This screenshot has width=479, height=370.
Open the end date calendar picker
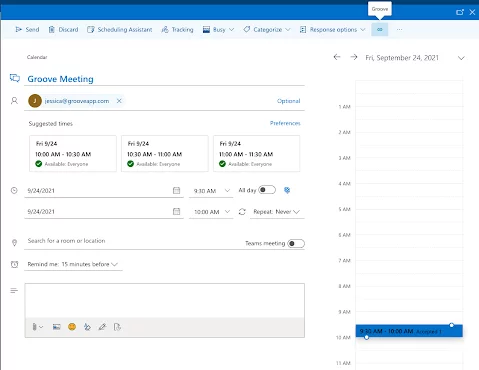pyautogui.click(x=176, y=211)
